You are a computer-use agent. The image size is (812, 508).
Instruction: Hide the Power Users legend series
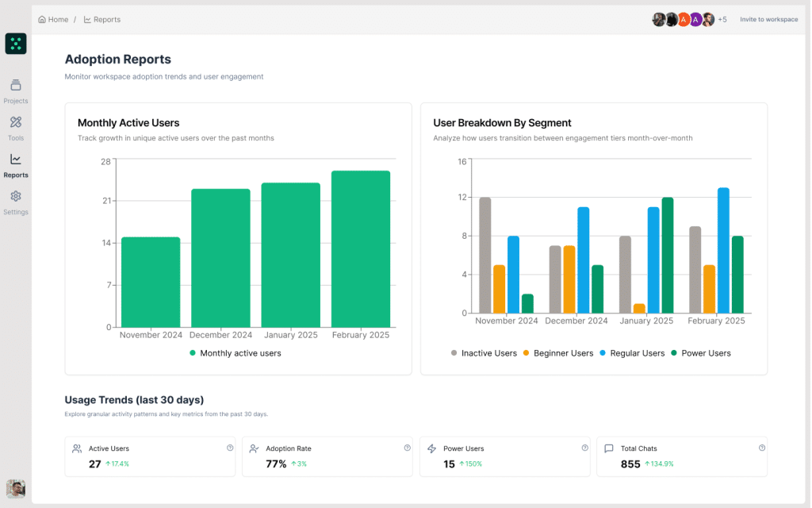point(701,352)
